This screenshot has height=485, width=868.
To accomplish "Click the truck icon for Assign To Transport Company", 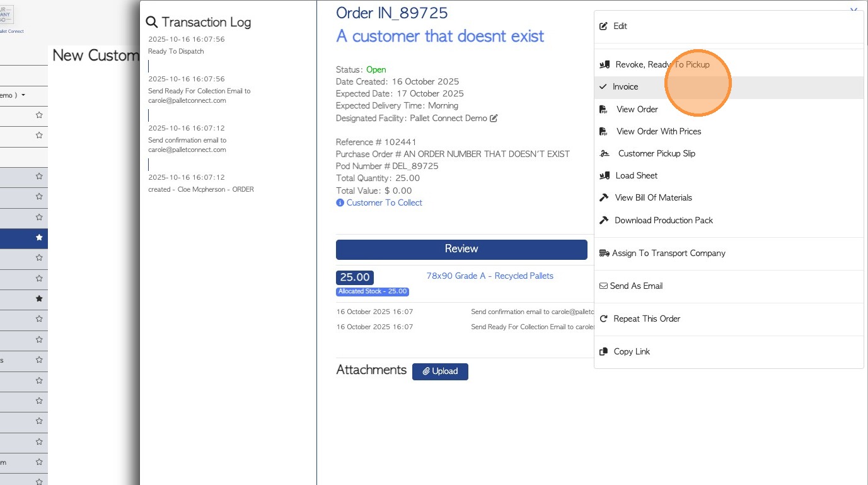I will point(604,254).
